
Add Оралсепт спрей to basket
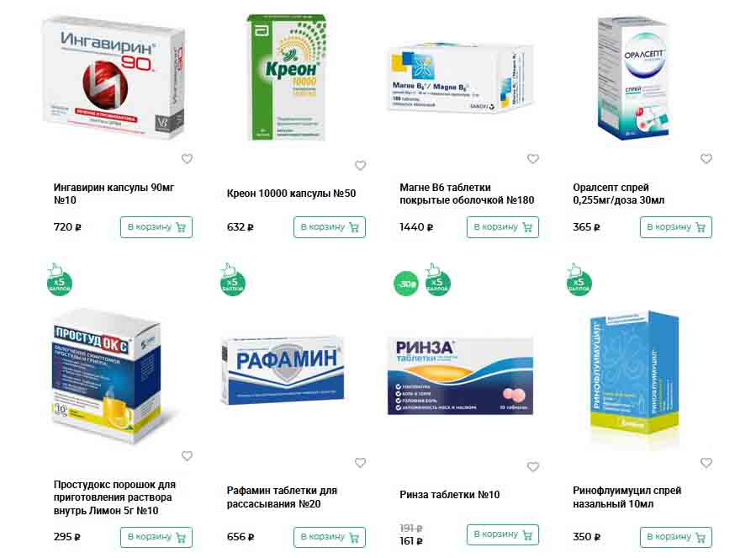(675, 227)
